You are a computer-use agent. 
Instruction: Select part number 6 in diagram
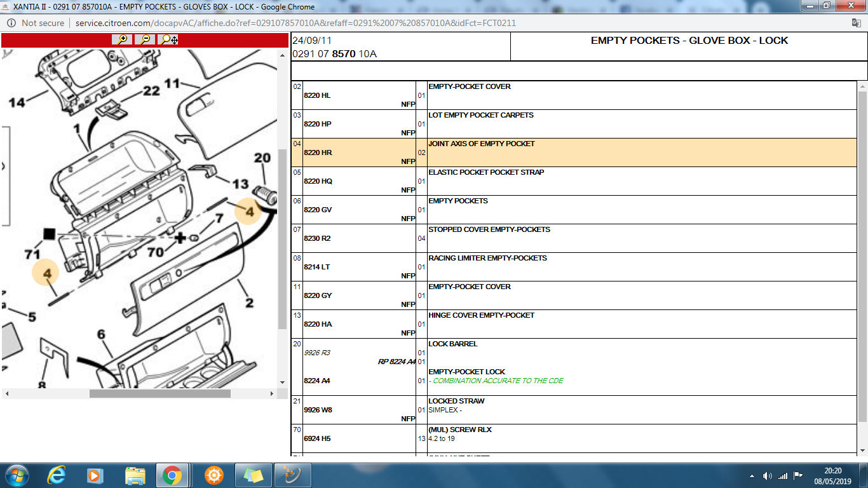[x=101, y=335]
